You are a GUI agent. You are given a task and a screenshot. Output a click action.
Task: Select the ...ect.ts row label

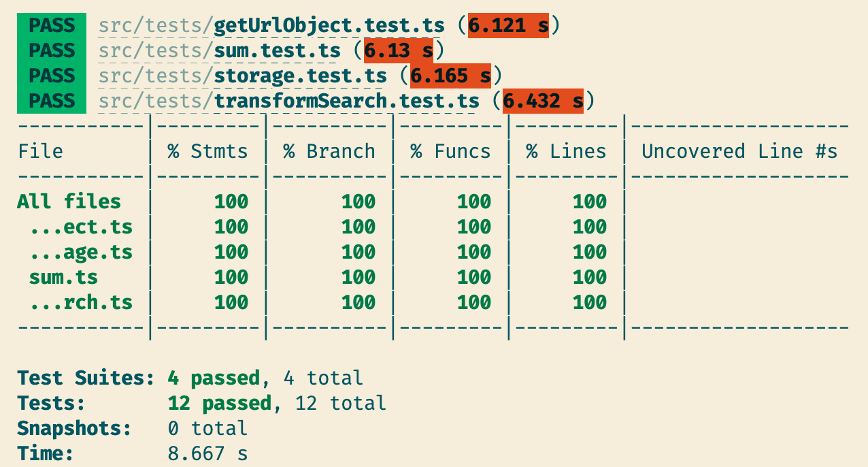pos(81,227)
